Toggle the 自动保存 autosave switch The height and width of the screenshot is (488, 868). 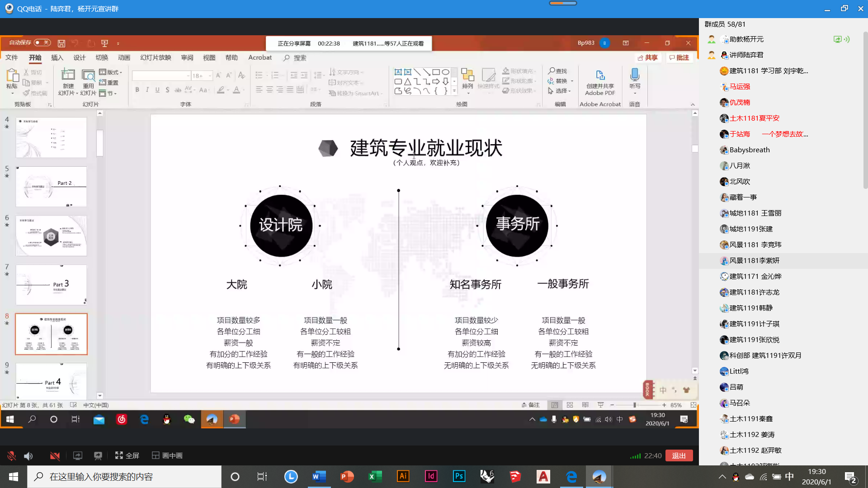point(42,42)
